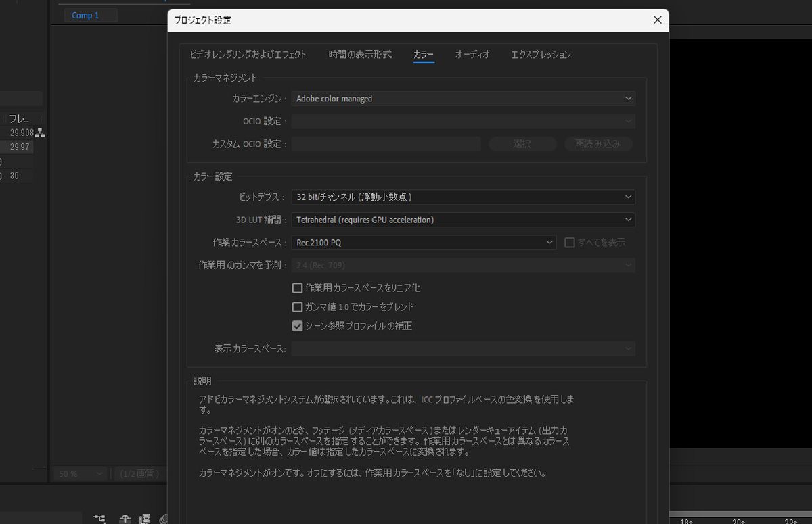Click the film strip icon near panel bottom
This screenshot has height=524, width=812.
[x=144, y=519]
